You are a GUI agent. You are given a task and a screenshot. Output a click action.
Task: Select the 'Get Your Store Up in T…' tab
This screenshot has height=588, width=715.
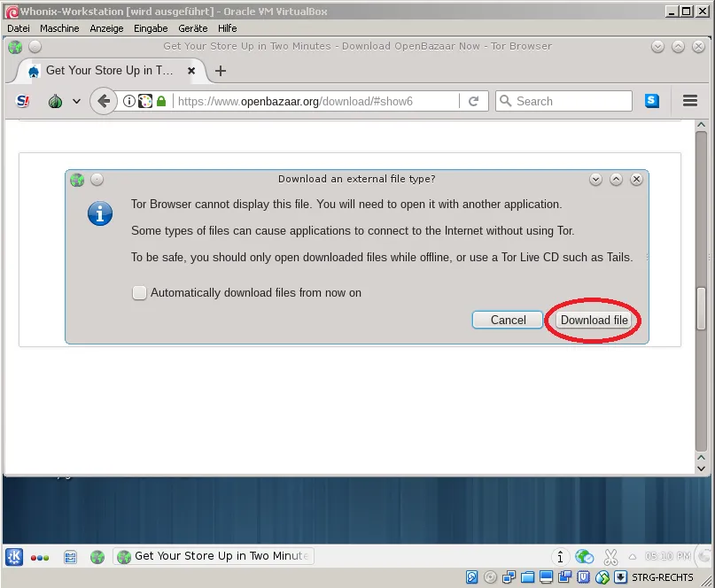point(110,71)
